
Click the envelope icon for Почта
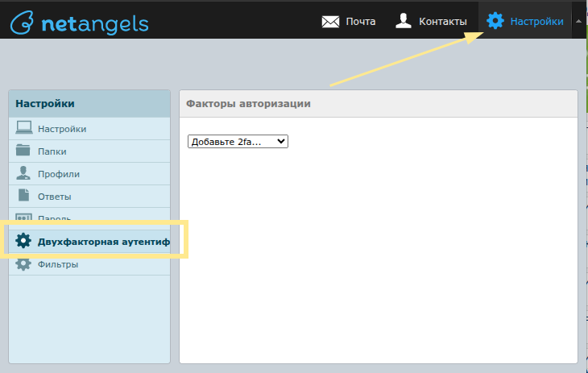click(330, 22)
